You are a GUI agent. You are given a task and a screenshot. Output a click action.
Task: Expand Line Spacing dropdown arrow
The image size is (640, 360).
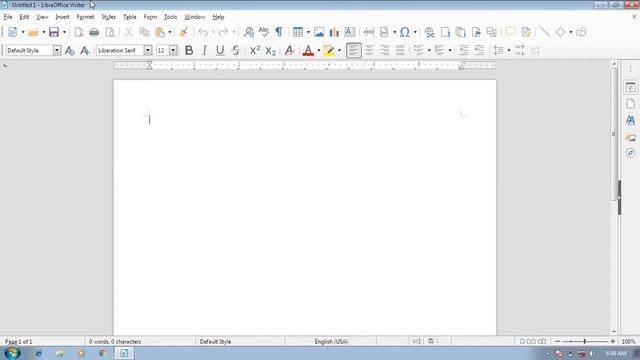[509, 50]
